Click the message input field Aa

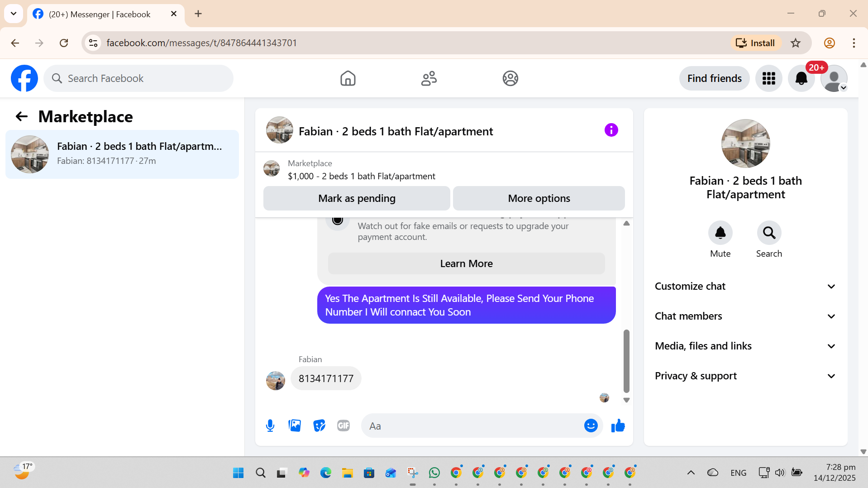473,426
